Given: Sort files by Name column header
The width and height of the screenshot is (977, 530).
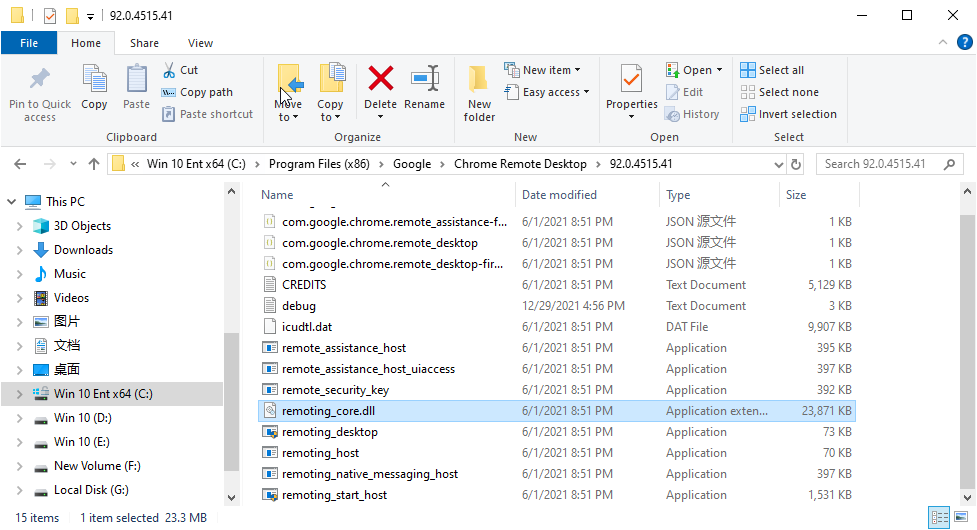Looking at the screenshot, I should [385, 195].
